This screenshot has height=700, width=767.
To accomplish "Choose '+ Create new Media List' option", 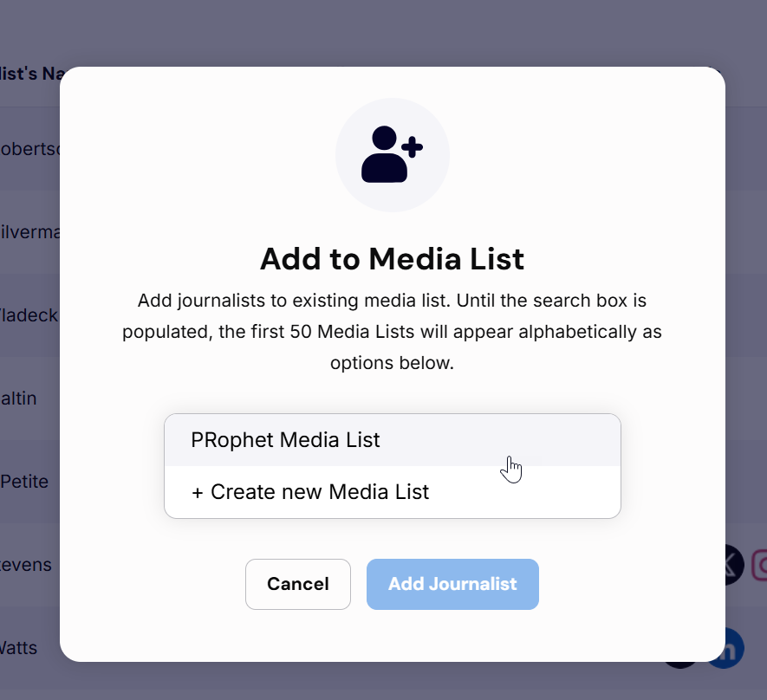I will [x=393, y=492].
